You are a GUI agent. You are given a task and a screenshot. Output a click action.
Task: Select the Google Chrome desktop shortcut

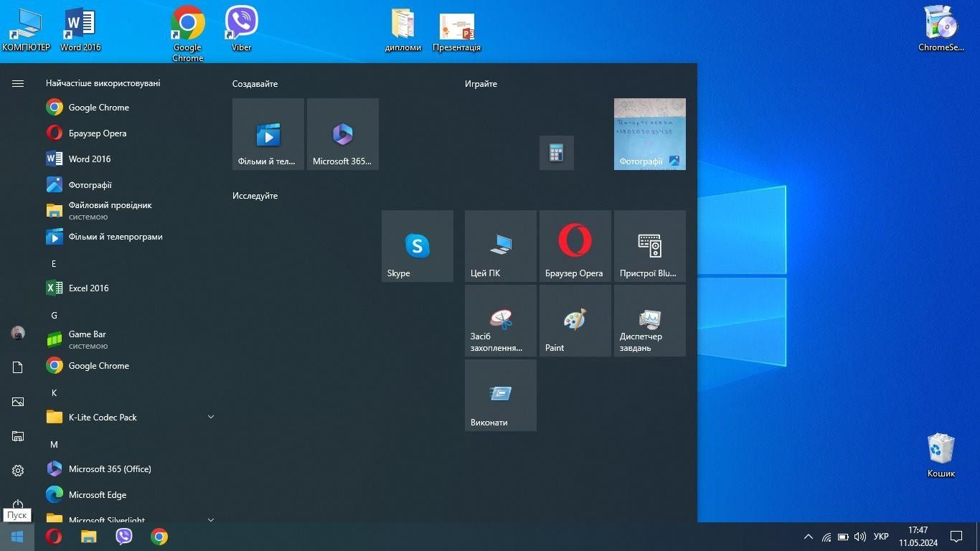[188, 34]
